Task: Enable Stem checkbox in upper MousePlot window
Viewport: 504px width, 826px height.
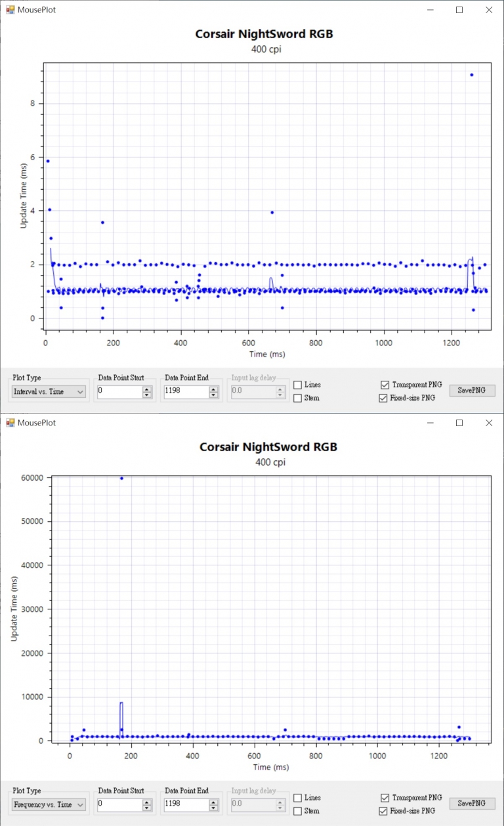Action: pyautogui.click(x=297, y=398)
